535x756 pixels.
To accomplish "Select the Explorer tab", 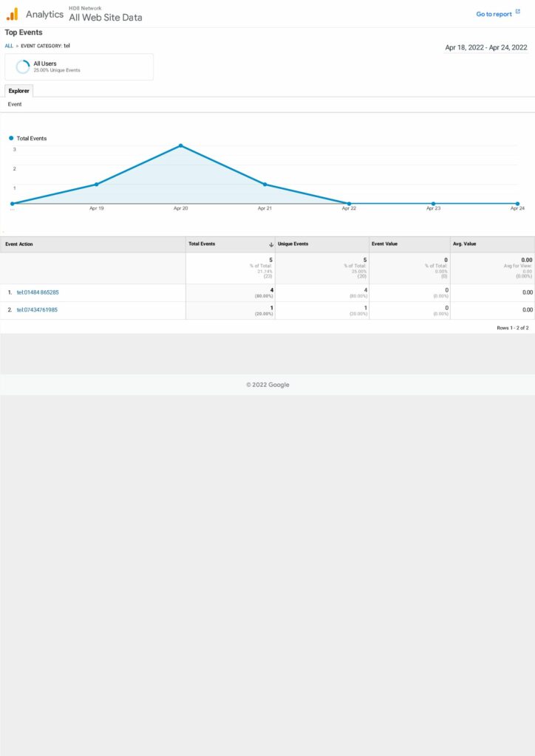I will (x=19, y=91).
